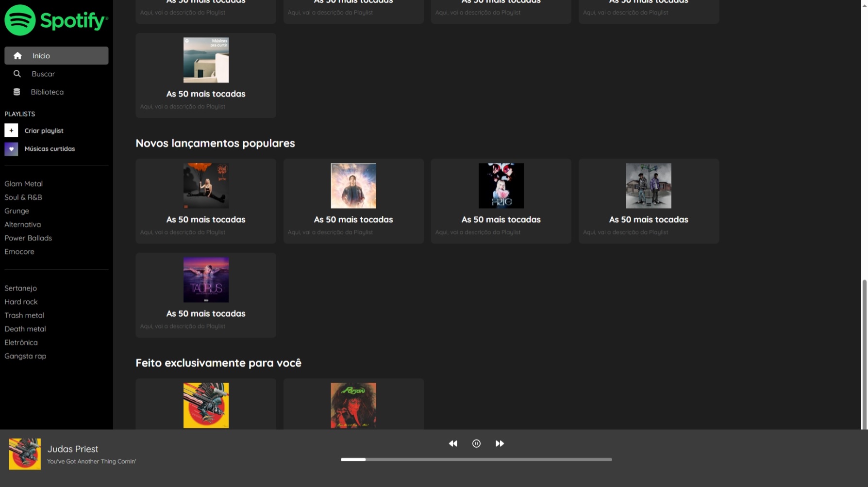Select Buscar in the sidebar
The height and width of the screenshot is (487, 868).
pos(43,74)
